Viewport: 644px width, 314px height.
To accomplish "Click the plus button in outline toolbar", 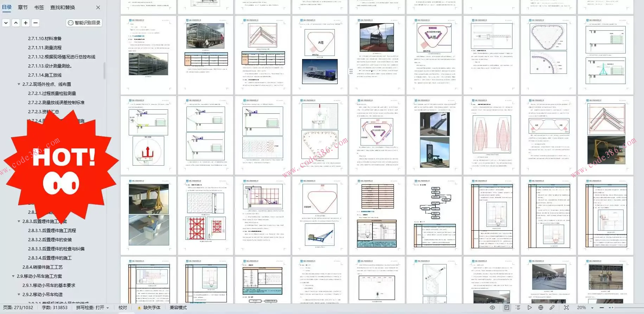I will pyautogui.click(x=26, y=23).
